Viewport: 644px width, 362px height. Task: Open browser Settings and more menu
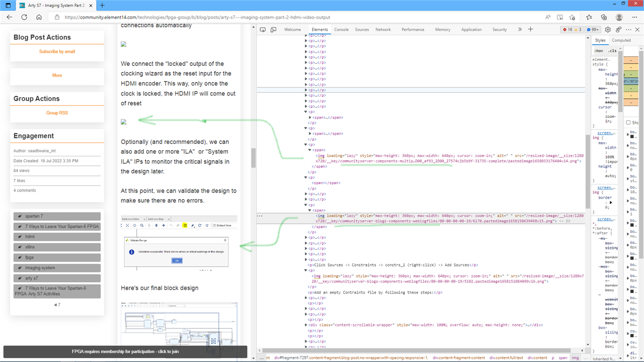[634, 17]
